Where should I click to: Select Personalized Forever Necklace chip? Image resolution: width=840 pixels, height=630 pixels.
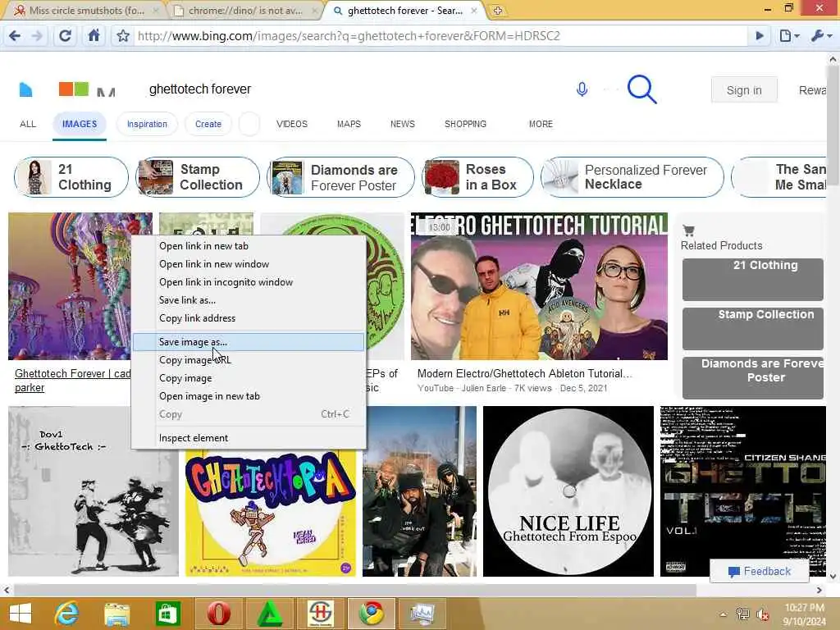click(632, 177)
